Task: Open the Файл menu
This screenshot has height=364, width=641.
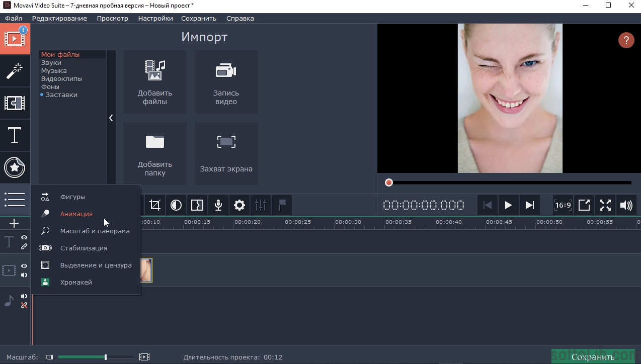Action: 14,18
